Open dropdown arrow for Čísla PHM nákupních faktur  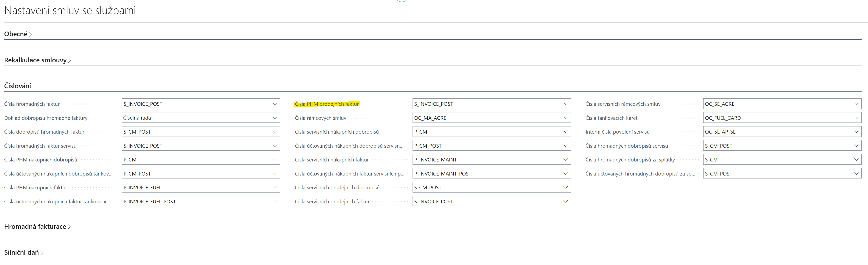click(275, 188)
